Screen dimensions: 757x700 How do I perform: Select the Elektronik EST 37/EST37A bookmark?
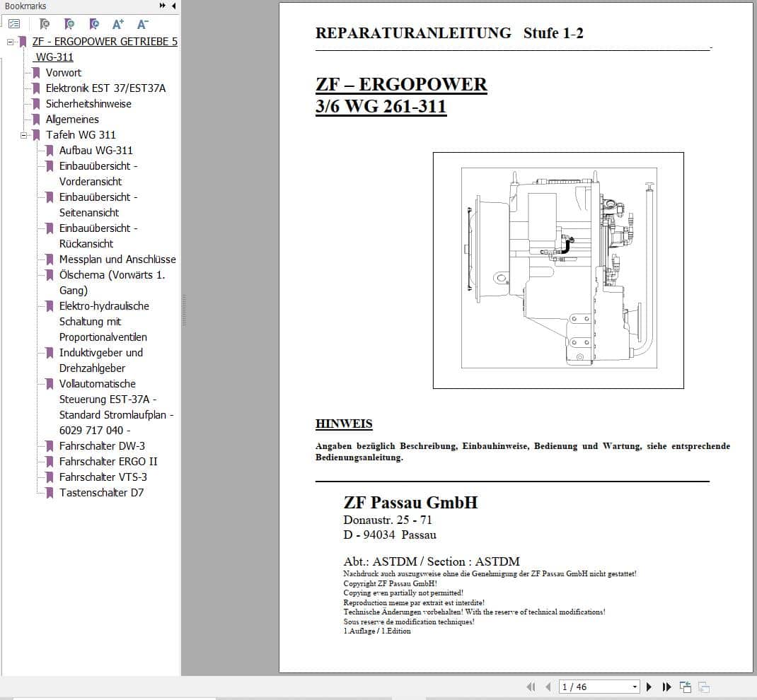tap(105, 88)
